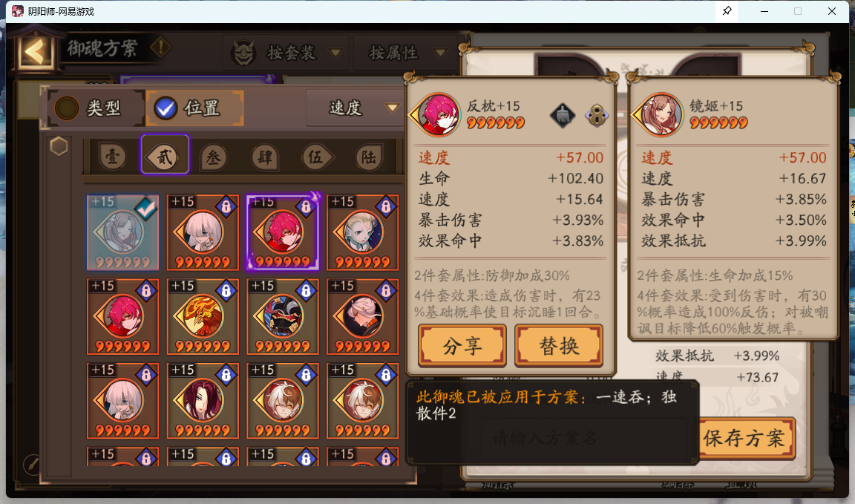Viewport: 855px width, 504px height.
Task: Open the 按属性 filter dropdown
Action: tap(406, 53)
